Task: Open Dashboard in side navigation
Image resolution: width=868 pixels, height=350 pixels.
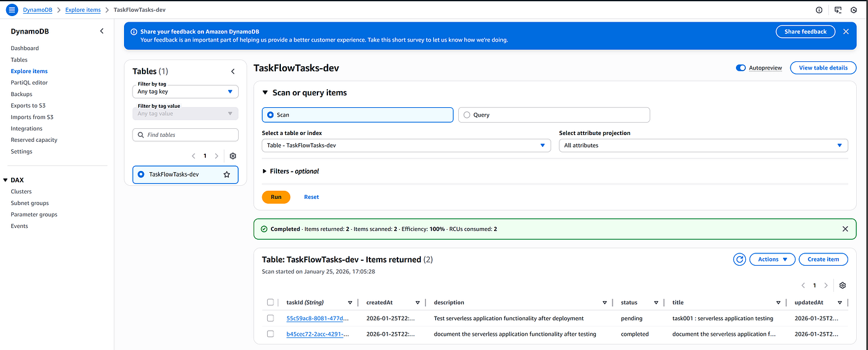Action: (x=25, y=48)
